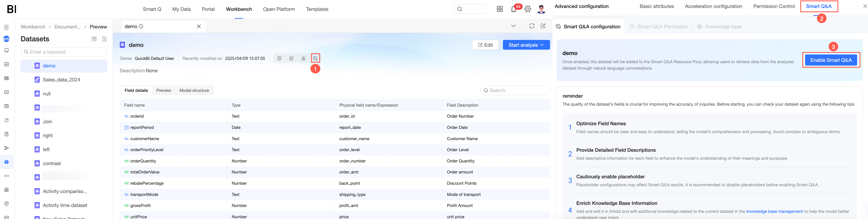This screenshot has width=868, height=219.
Task: Switch to the Model structure tab
Action: click(x=194, y=91)
